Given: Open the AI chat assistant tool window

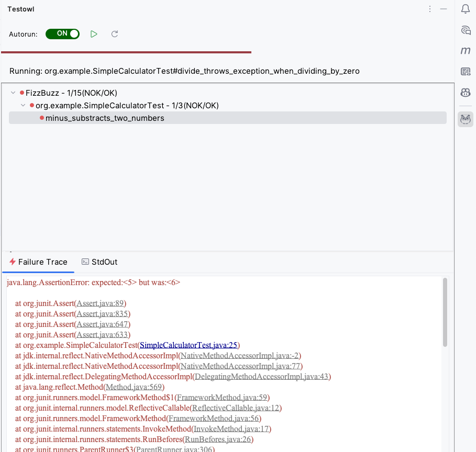Looking at the screenshot, I should (x=466, y=30).
